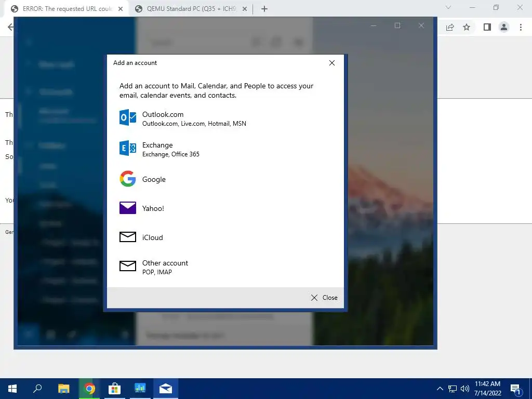Click the POP, IMAP subtitle
The width and height of the screenshot is (532, 399).
157,272
